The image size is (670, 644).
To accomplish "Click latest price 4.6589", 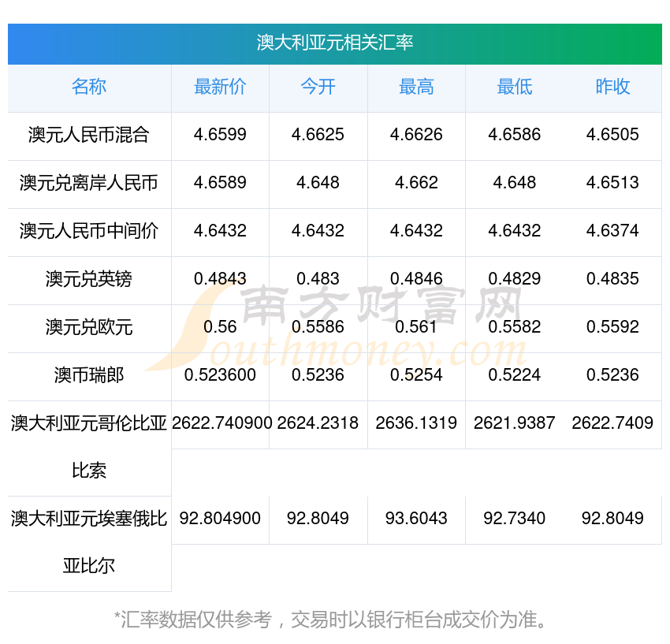I will [220, 183].
